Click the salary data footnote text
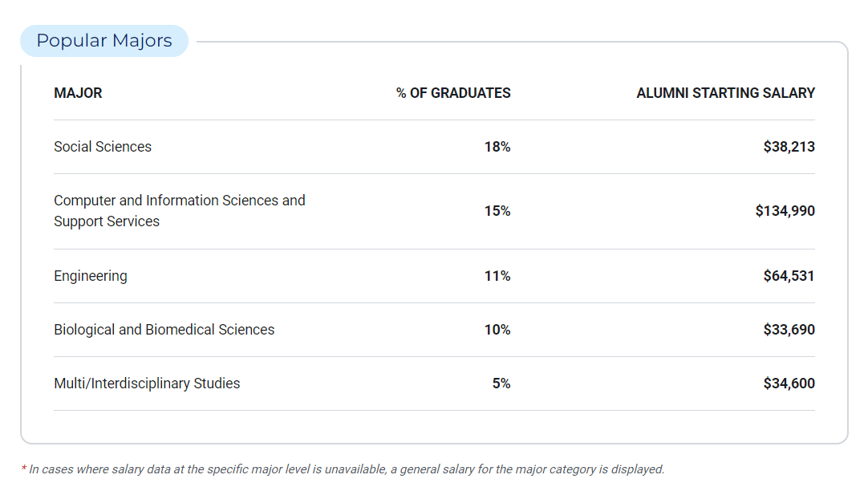 [x=343, y=469]
